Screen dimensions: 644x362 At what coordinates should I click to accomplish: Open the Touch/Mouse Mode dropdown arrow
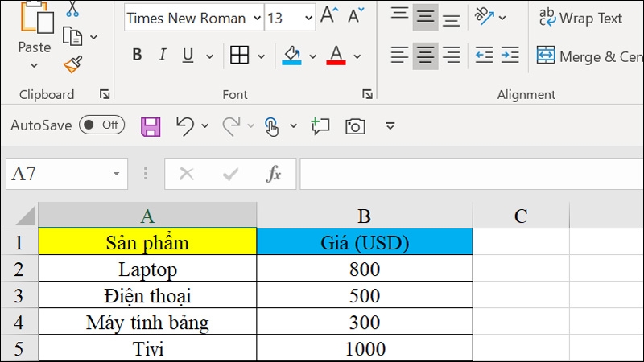pyautogui.click(x=293, y=126)
